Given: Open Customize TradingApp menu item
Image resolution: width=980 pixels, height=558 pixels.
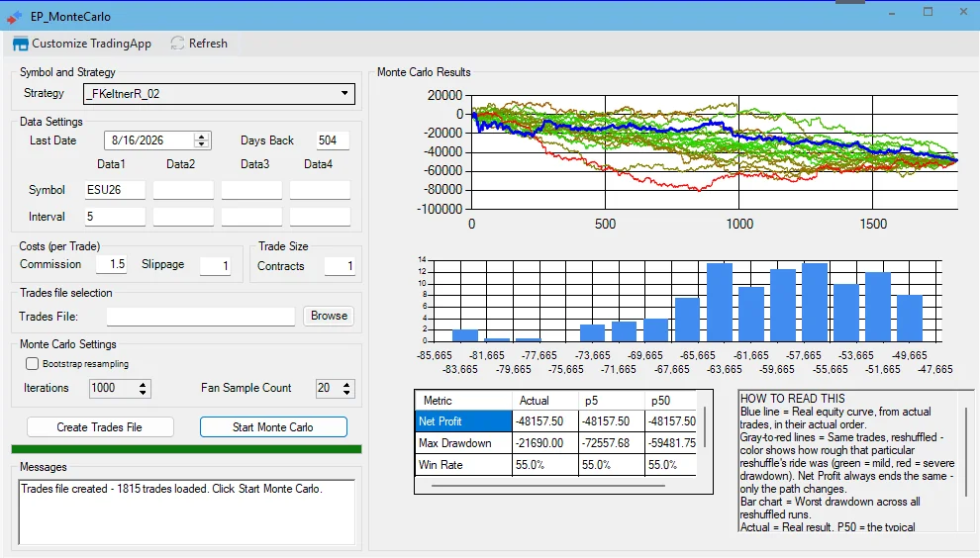Looking at the screenshot, I should pyautogui.click(x=82, y=44).
